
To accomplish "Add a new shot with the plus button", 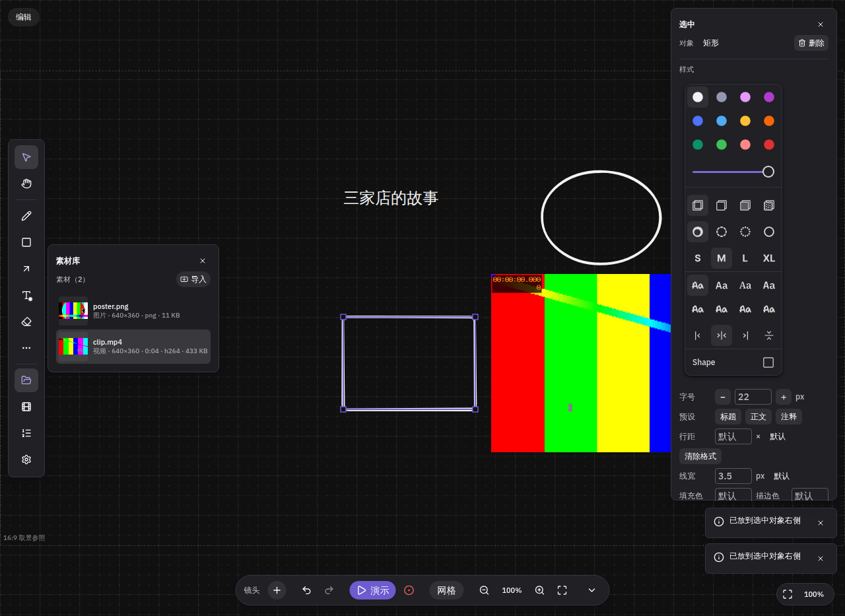I will click(277, 590).
